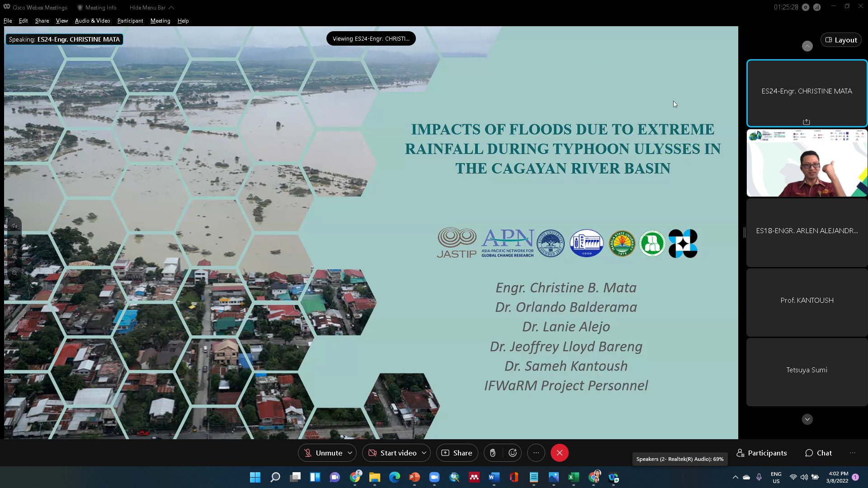Open the Participants panel
Viewport: 868px width, 488px height.
762,453
